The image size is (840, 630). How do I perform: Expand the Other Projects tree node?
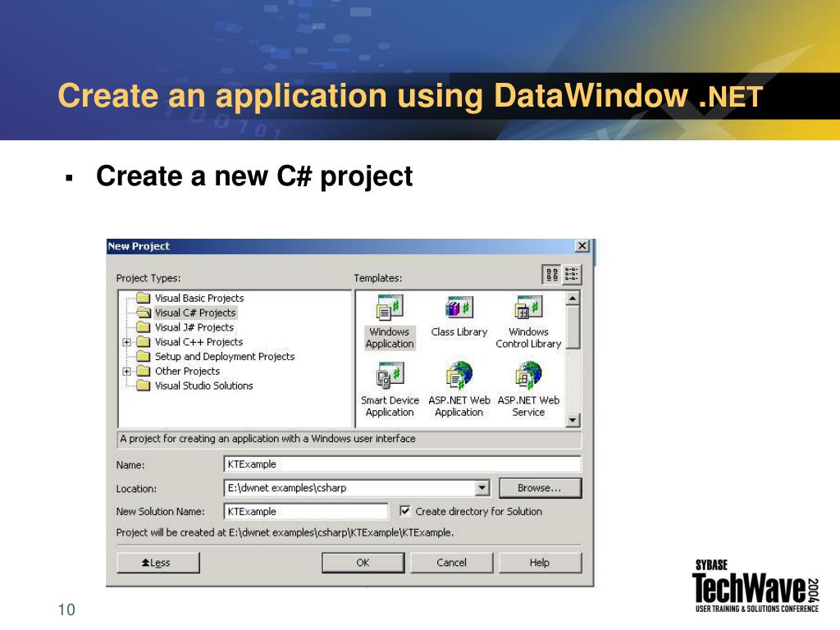click(126, 371)
